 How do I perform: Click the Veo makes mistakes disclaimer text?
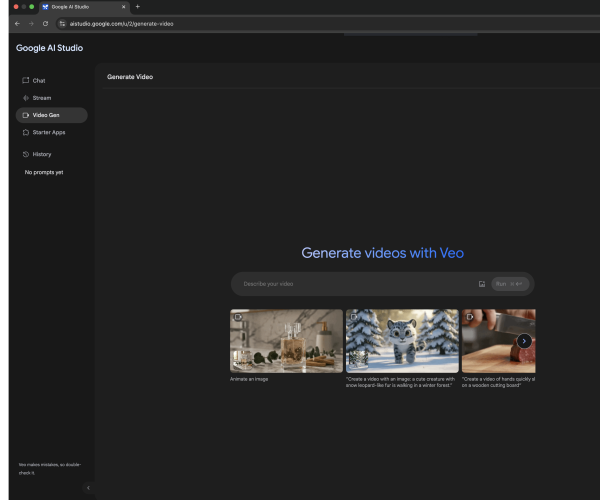50,469
